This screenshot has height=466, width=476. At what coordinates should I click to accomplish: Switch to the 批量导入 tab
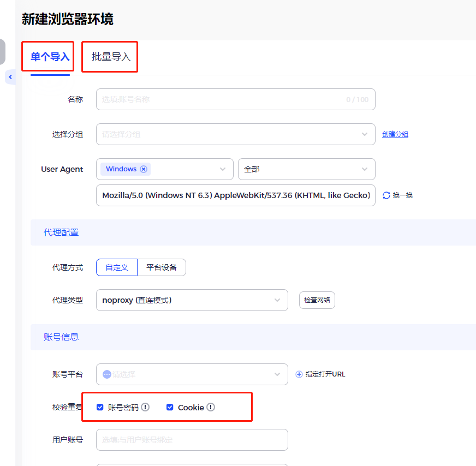click(x=111, y=57)
